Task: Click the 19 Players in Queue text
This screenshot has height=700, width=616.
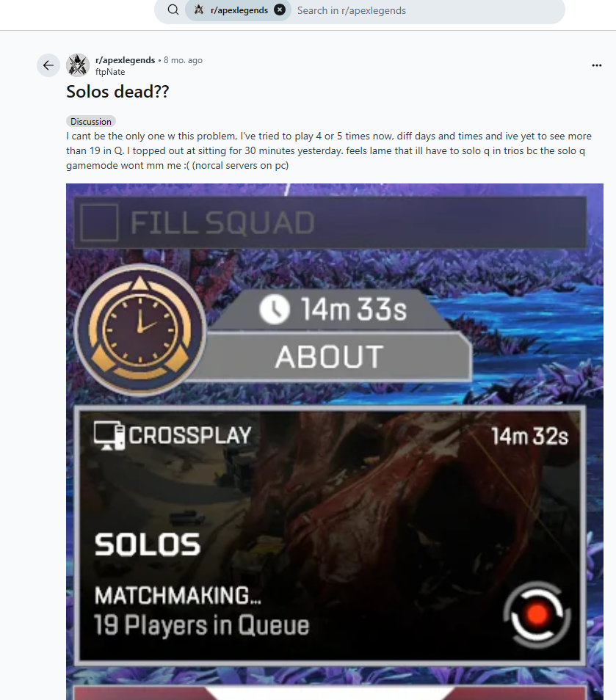Action: (x=201, y=625)
